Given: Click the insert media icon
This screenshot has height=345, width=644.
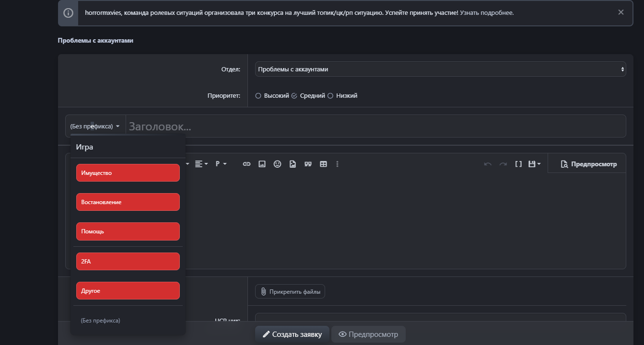Looking at the screenshot, I should (x=293, y=164).
